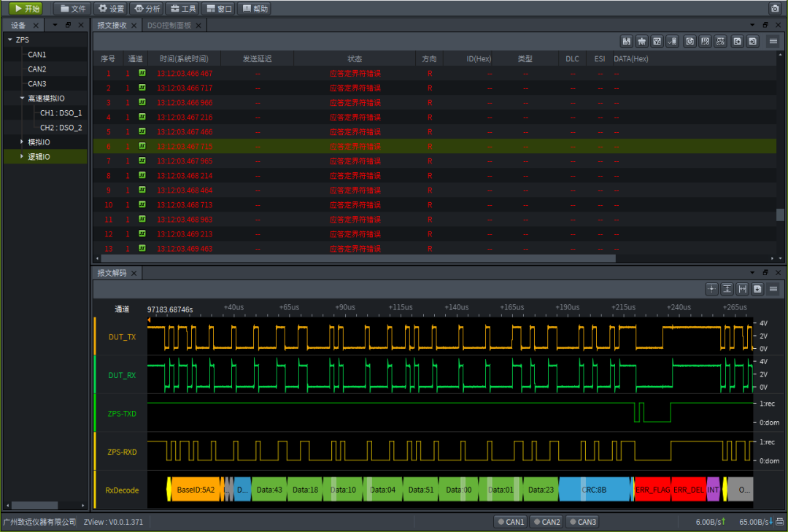Expand the 逻辑IO tree node

pyautogui.click(x=22, y=156)
